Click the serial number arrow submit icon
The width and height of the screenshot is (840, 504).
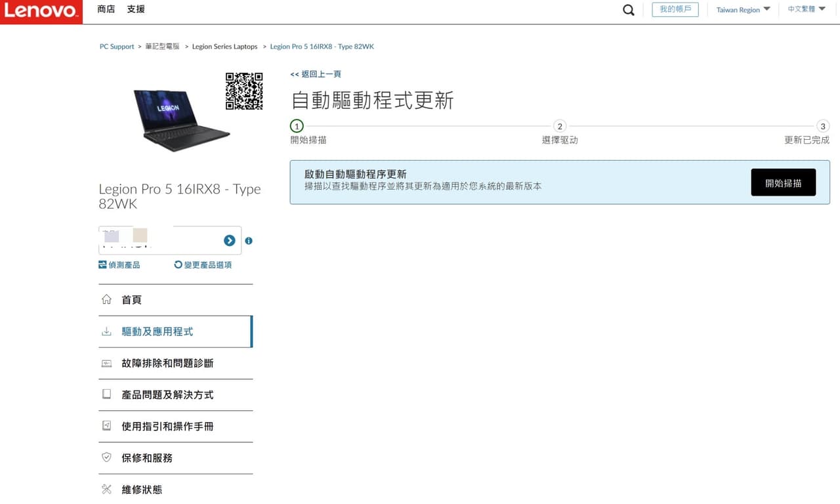(x=229, y=241)
